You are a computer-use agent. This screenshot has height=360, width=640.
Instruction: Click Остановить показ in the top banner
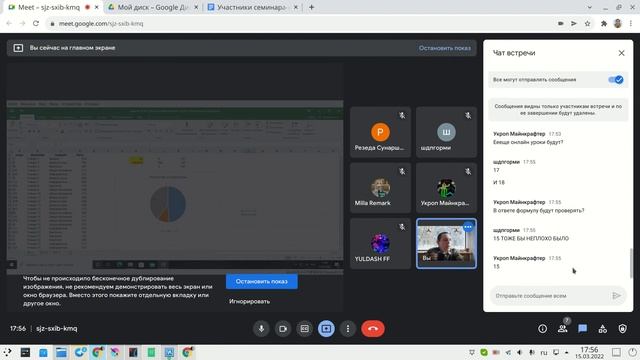click(x=444, y=48)
